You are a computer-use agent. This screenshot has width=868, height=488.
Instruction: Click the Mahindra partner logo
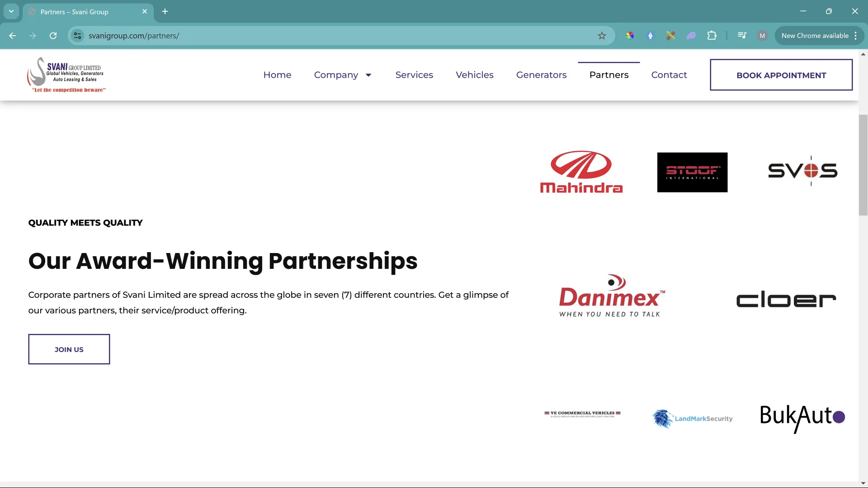point(581,172)
